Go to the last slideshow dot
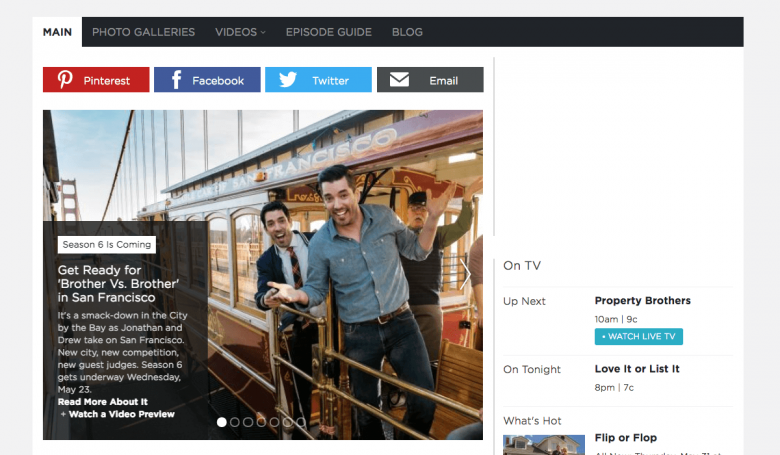The image size is (780, 455). click(301, 422)
